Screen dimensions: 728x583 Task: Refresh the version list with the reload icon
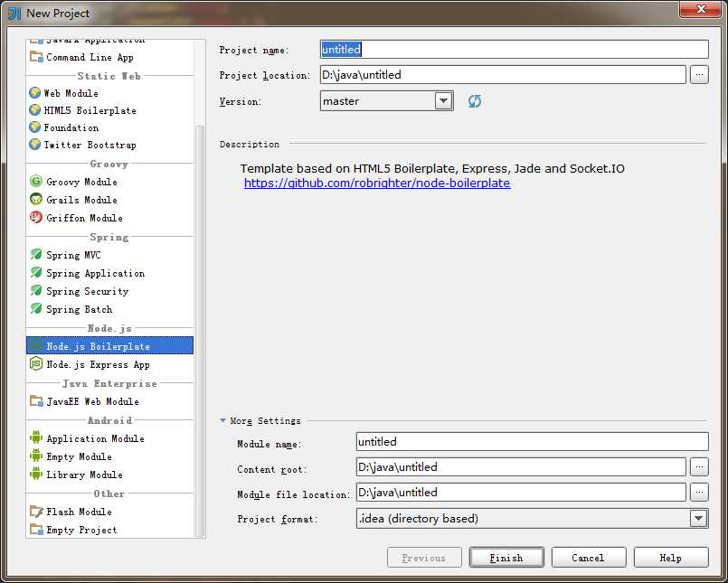475,100
